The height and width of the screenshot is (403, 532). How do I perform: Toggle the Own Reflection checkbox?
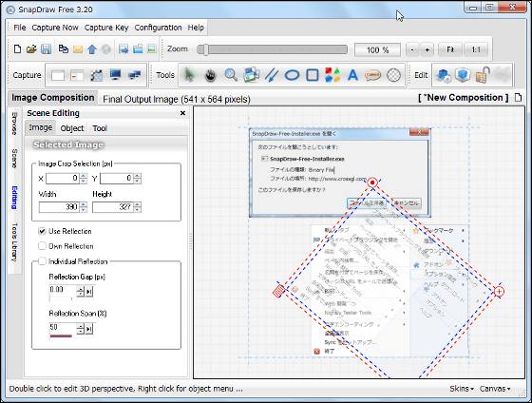[x=42, y=246]
